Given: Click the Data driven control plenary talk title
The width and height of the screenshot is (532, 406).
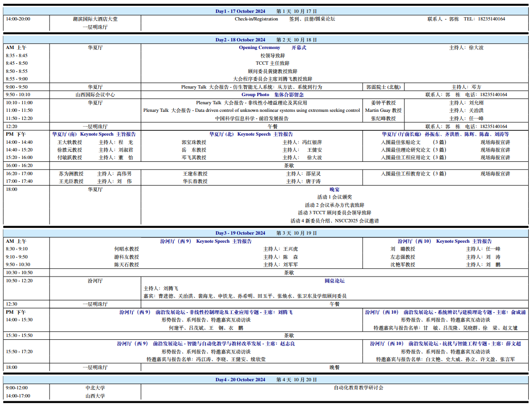Looking at the screenshot, I should (x=252, y=110).
